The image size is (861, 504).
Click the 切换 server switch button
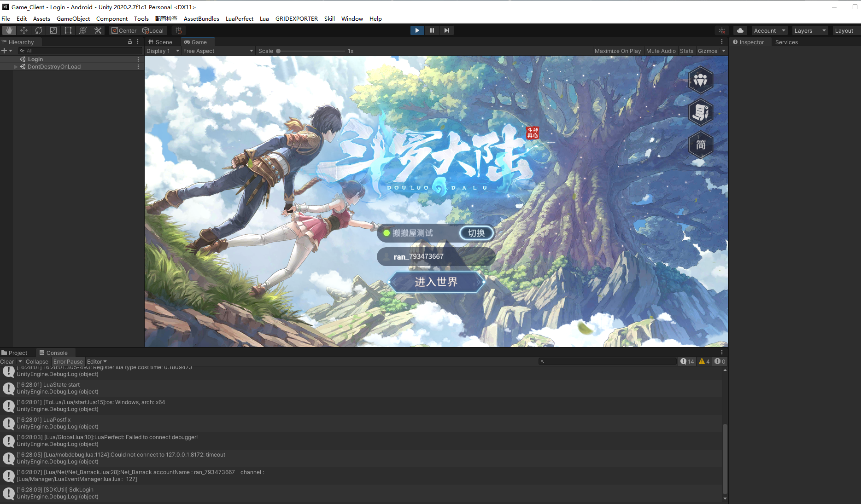coord(476,233)
